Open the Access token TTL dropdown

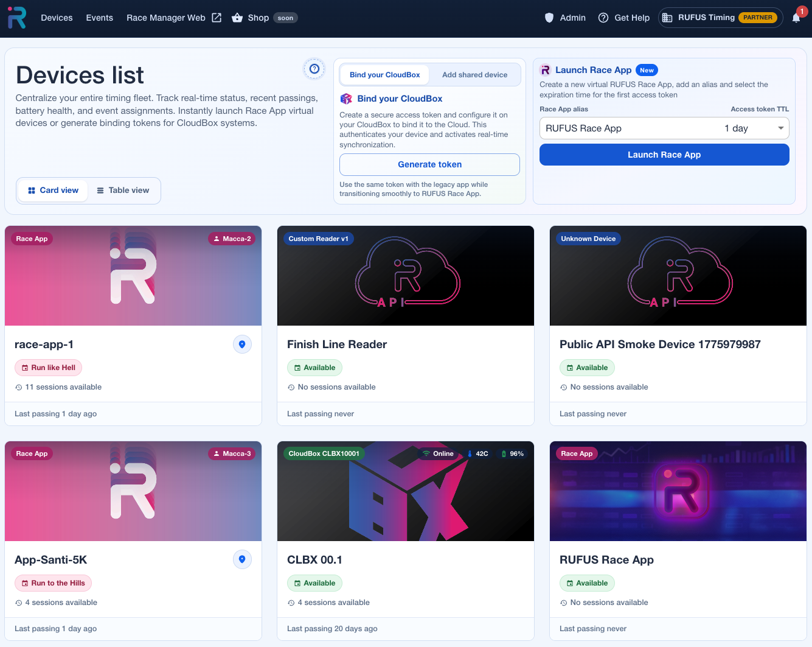click(x=754, y=128)
